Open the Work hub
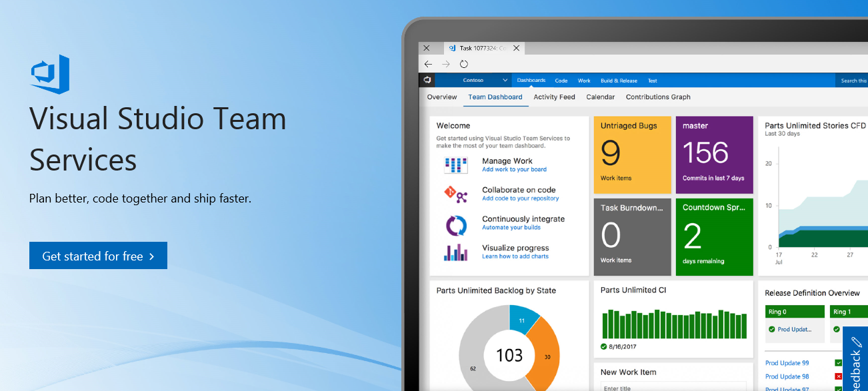 (584, 81)
